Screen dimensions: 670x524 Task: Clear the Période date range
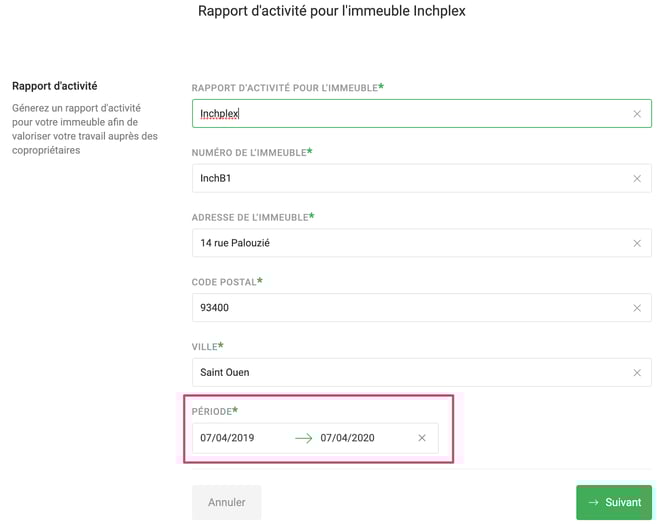click(422, 438)
